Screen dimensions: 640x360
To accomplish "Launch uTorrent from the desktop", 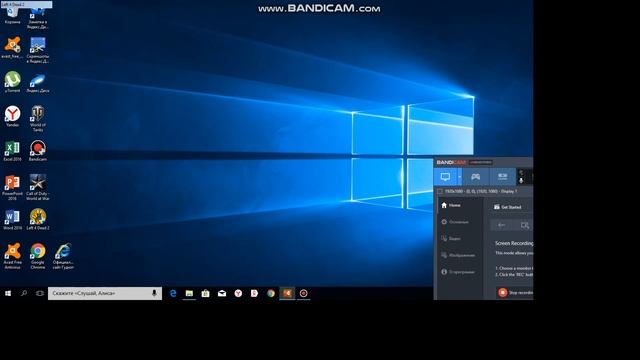I will point(12,82).
